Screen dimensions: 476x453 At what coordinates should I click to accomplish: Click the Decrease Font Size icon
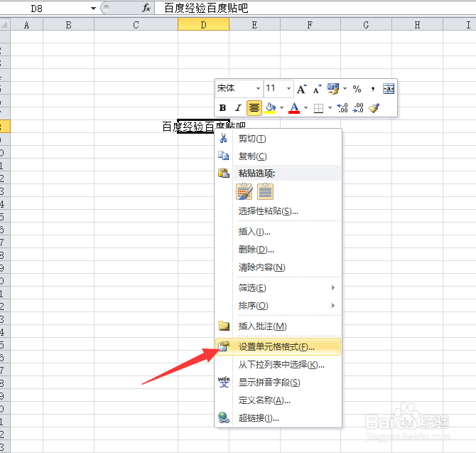[x=318, y=89]
